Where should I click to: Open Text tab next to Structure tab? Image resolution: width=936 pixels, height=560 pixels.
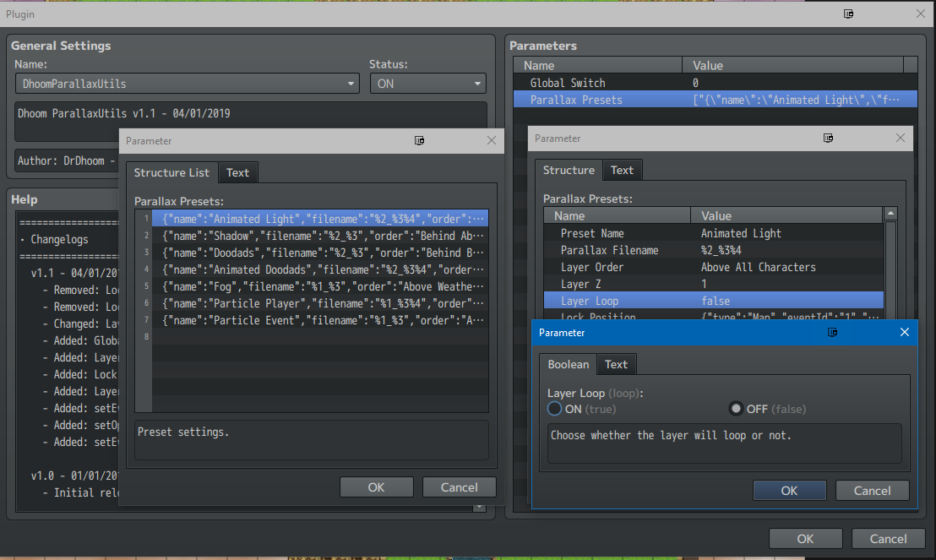[x=622, y=170]
